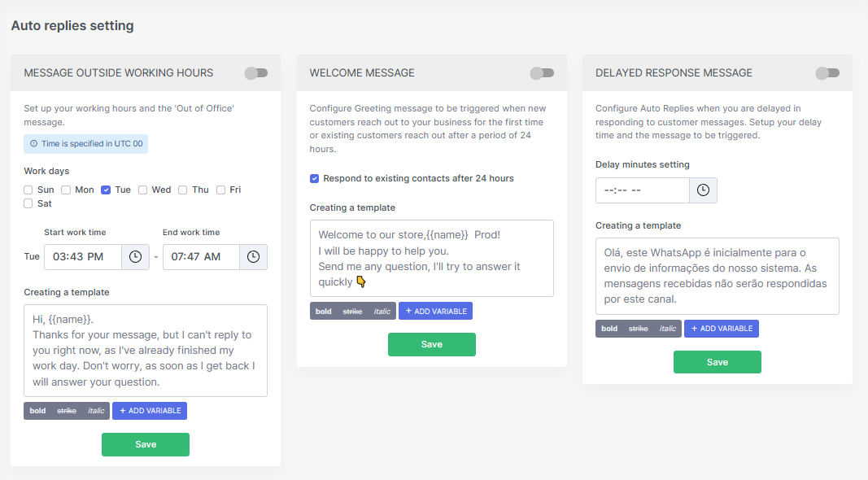Apply italic in the Delayed response template
Viewport: 868px width, 480px height.
point(668,329)
